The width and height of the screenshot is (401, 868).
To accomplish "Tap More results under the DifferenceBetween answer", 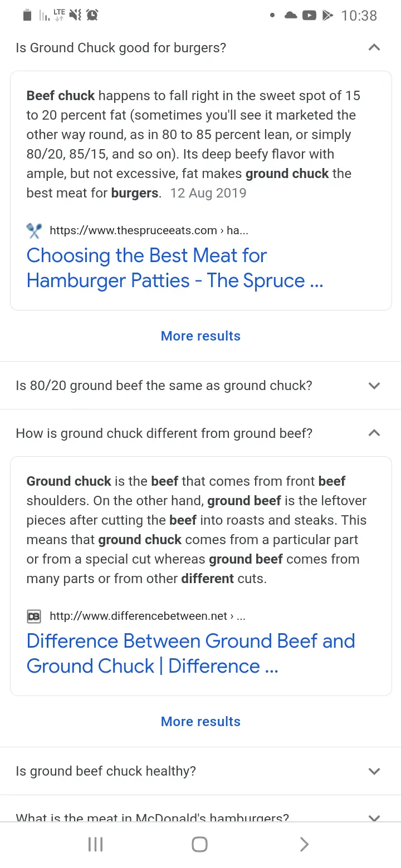I will (200, 722).
